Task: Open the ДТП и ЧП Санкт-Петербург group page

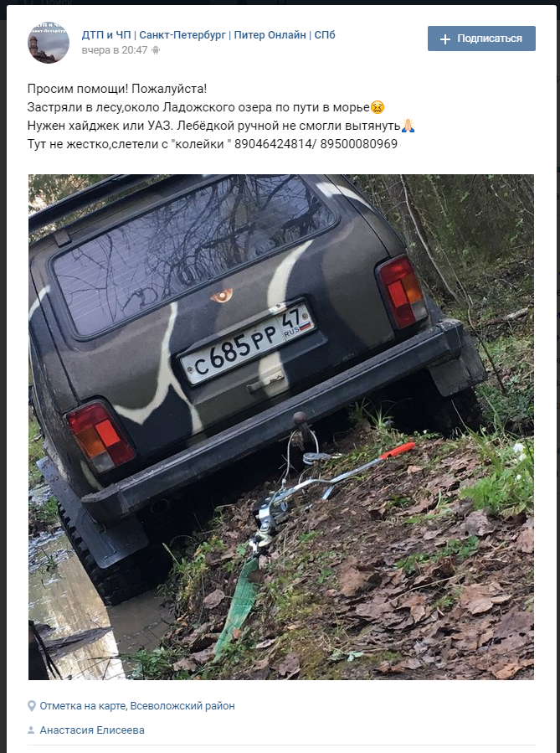Action: (x=208, y=35)
